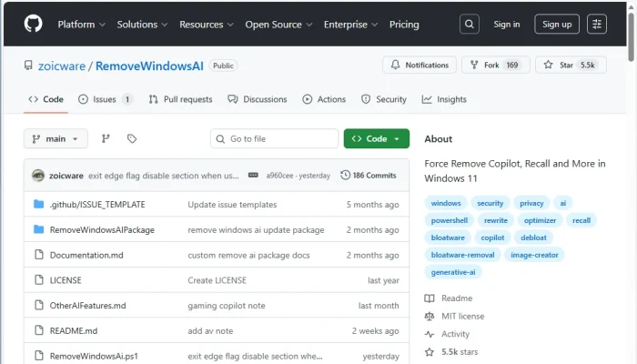Open the main branch dropdown
The image size is (637, 364).
[56, 139]
